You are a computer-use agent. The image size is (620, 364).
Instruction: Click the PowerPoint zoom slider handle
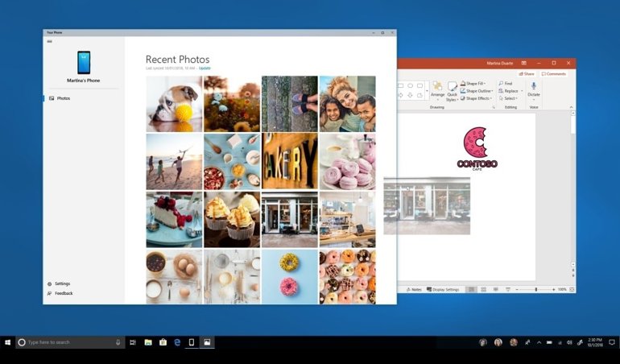(536, 289)
